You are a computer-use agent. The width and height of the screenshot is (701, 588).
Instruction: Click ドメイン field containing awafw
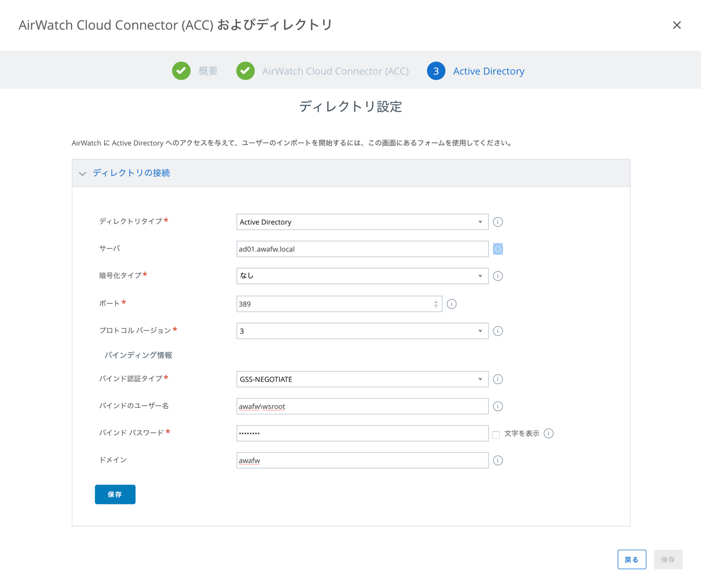[x=363, y=460]
